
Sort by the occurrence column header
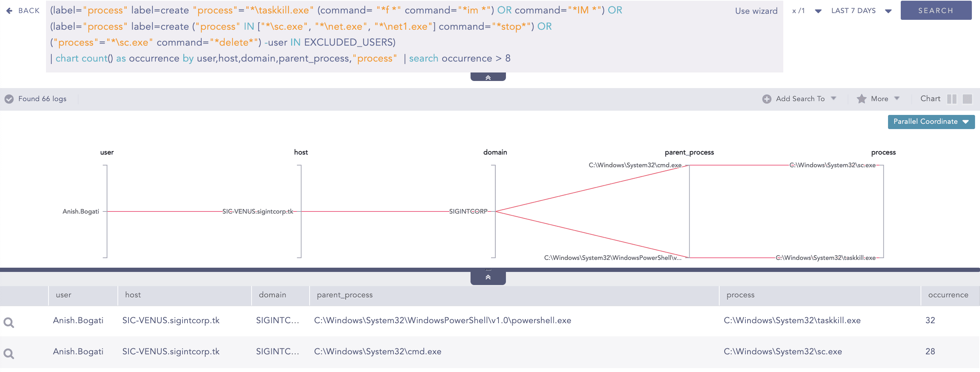948,295
